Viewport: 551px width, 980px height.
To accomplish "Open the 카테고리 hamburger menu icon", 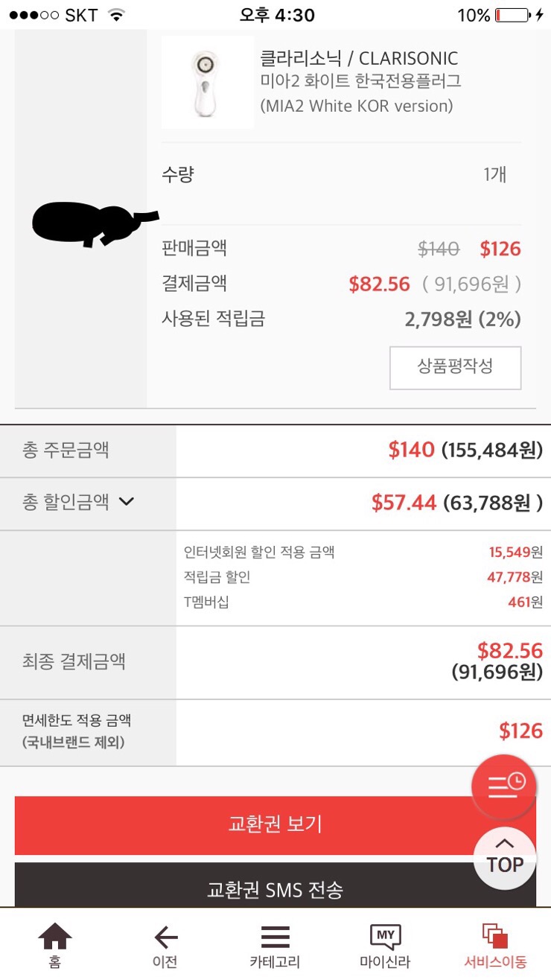I will click(275, 937).
